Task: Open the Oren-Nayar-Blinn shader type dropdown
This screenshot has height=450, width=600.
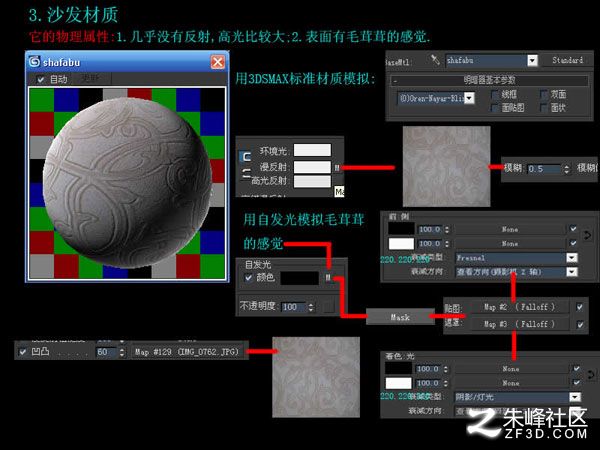Action: tap(470, 98)
